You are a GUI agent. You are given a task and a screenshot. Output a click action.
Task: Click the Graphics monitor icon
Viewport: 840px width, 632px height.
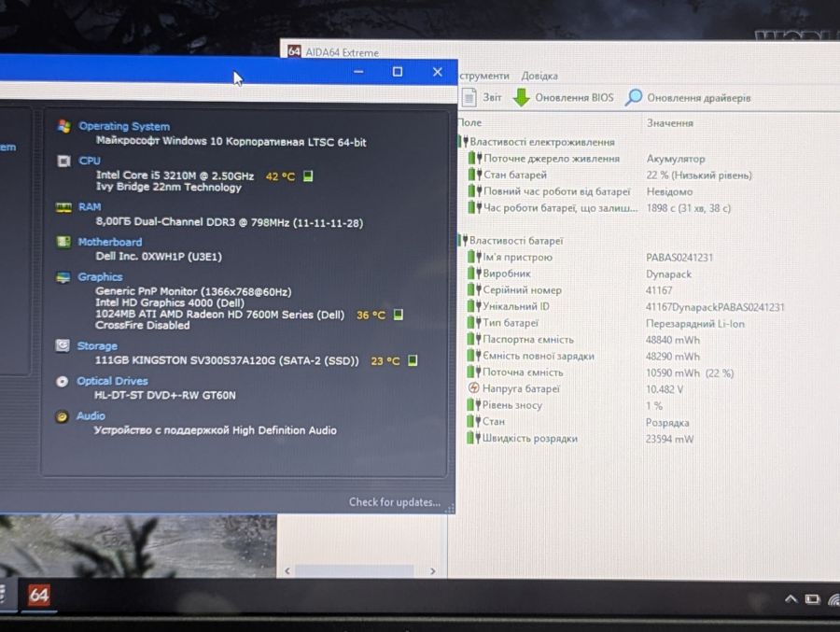(x=63, y=277)
